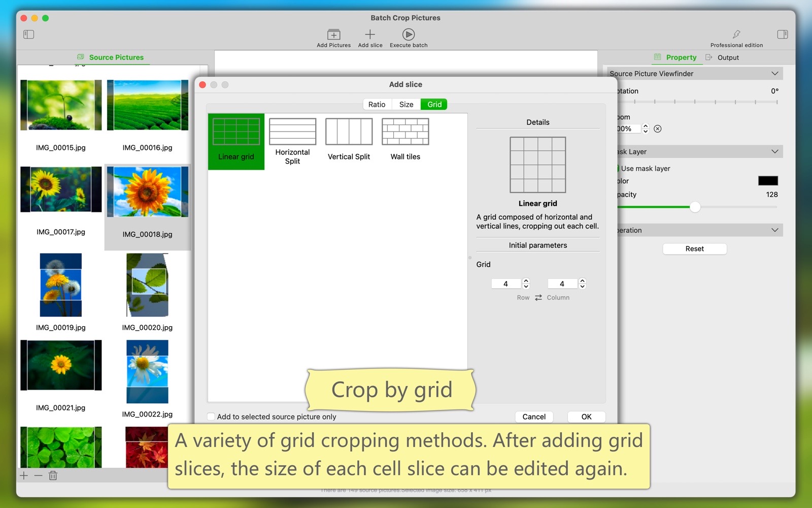The image size is (812, 508).
Task: Enable Add to selected source picture only
Action: 211,417
